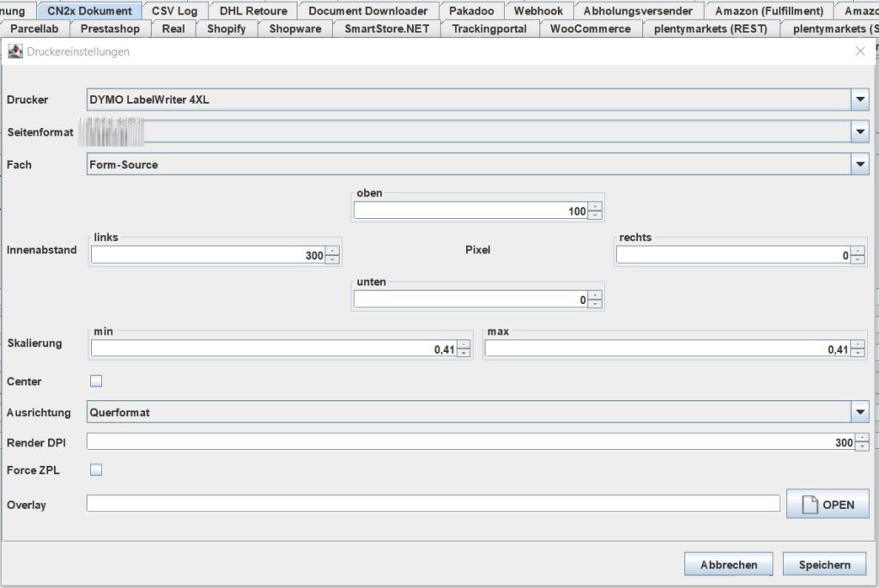The image size is (879, 588).
Task: Increase the Render DPI value
Action: tap(862, 437)
